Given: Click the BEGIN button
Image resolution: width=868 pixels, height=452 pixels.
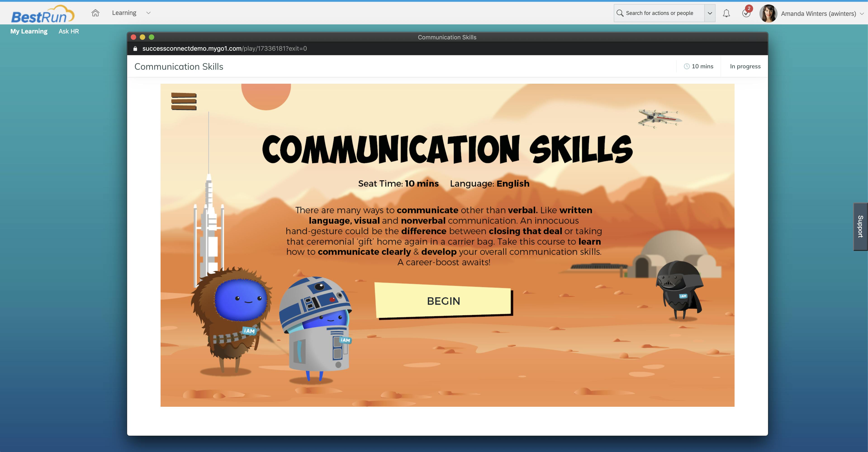Looking at the screenshot, I should [x=443, y=301].
